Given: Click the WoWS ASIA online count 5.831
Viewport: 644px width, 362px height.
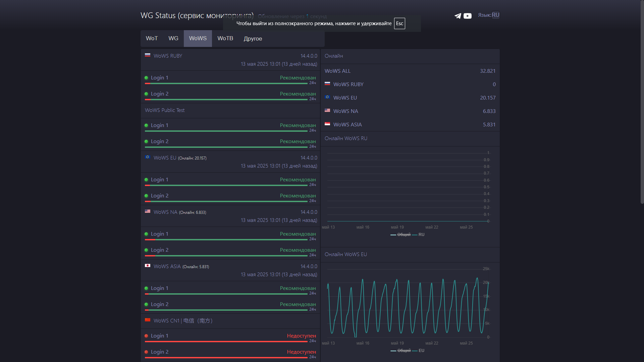Looking at the screenshot, I should [x=489, y=125].
